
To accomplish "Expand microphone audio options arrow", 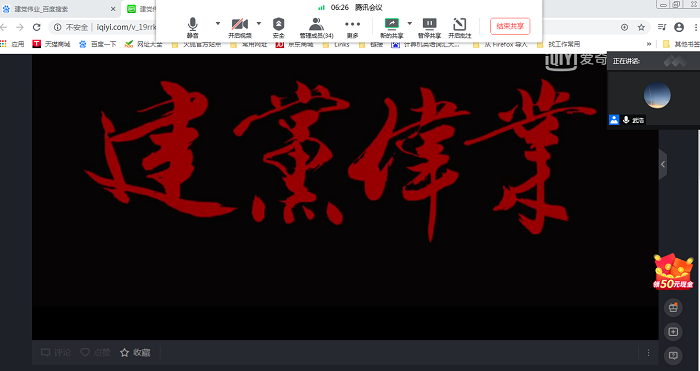I will 218,23.
